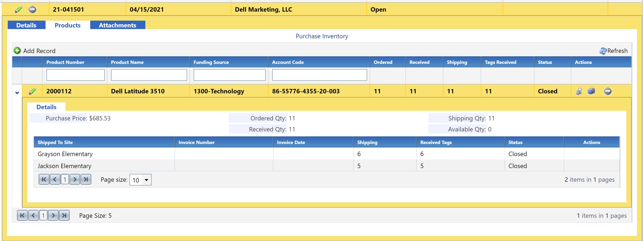
Task: Click the Jackson Elementary row
Action: (327, 166)
